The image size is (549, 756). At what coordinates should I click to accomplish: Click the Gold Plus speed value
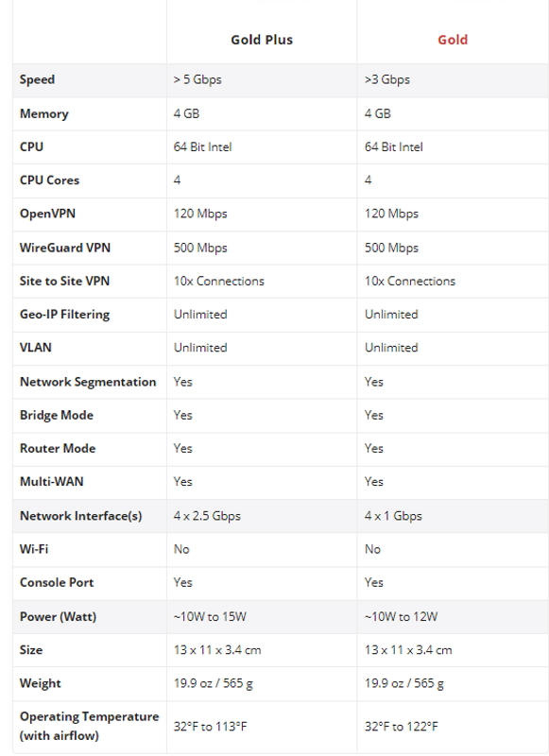[x=197, y=79]
